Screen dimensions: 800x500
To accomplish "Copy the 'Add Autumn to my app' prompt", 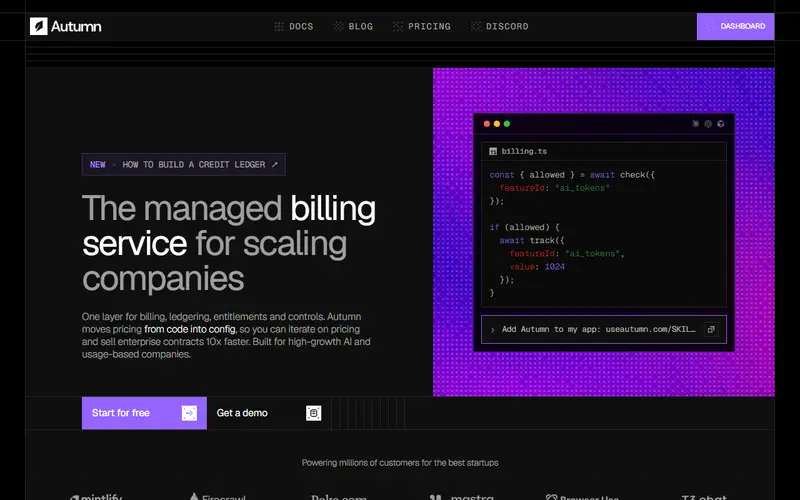I will pos(711,329).
